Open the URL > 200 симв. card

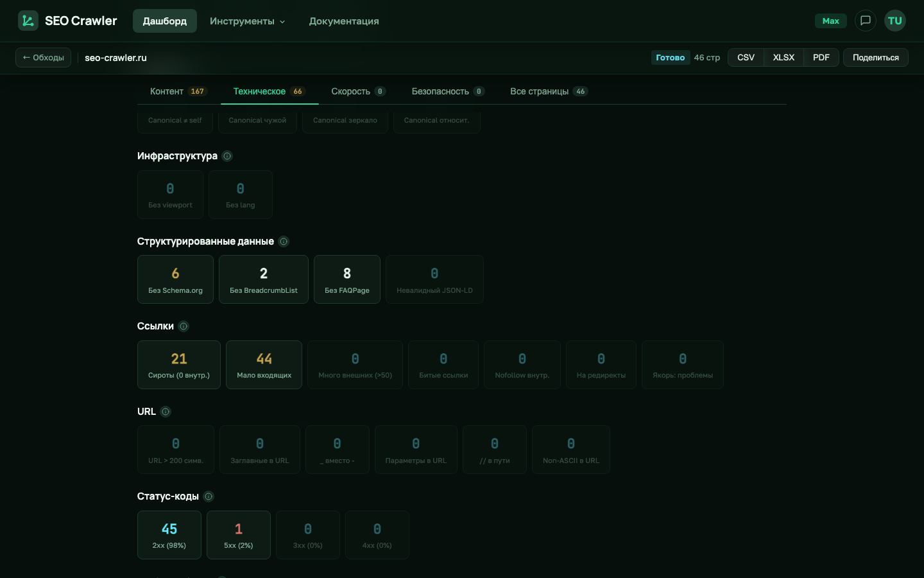(x=176, y=450)
